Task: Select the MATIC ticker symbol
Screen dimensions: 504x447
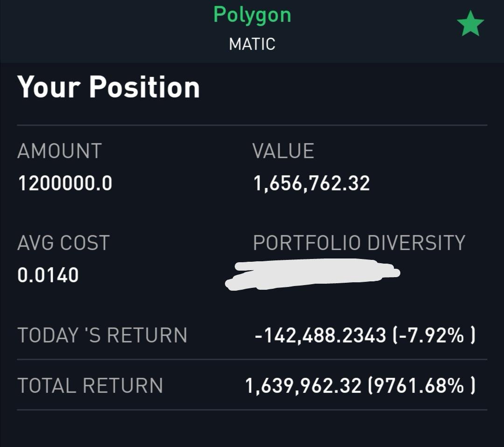Action: pyautogui.click(x=252, y=44)
